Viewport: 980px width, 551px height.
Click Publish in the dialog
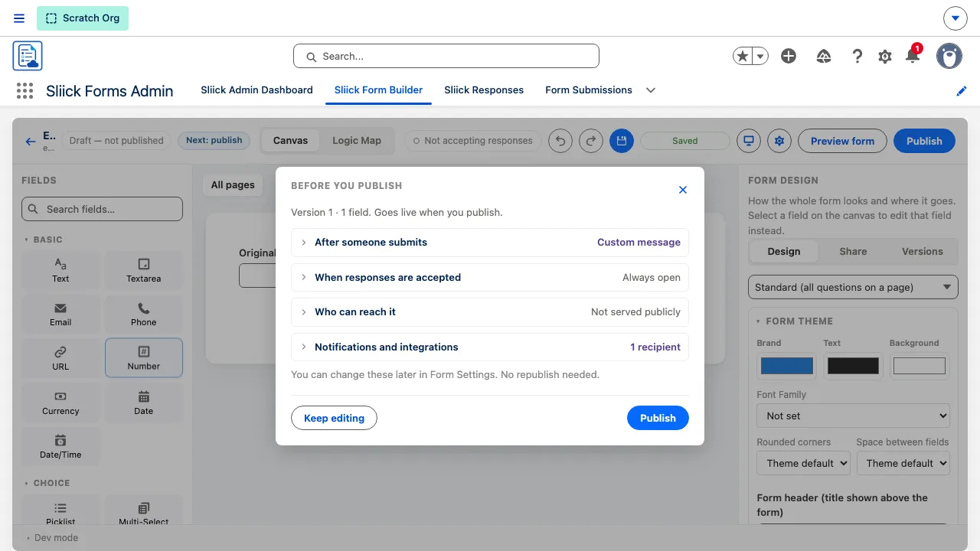coord(658,418)
